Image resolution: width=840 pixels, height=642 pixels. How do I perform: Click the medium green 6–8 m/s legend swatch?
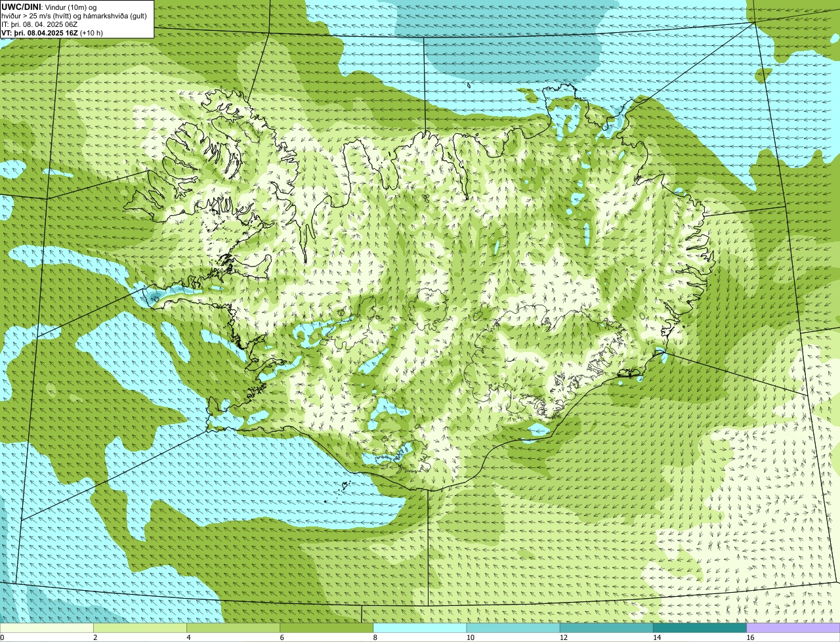coord(327,628)
